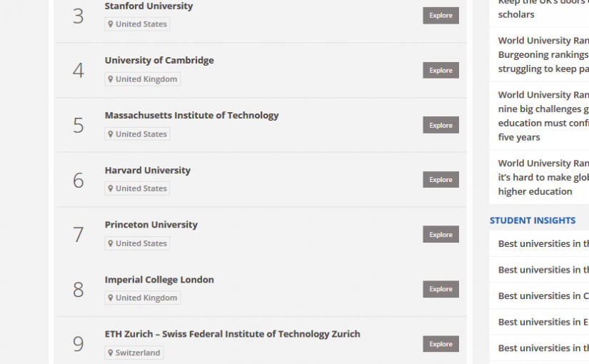Click United States tag under Princeton University
Image resolution: width=589 pixels, height=364 pixels.
tap(137, 243)
